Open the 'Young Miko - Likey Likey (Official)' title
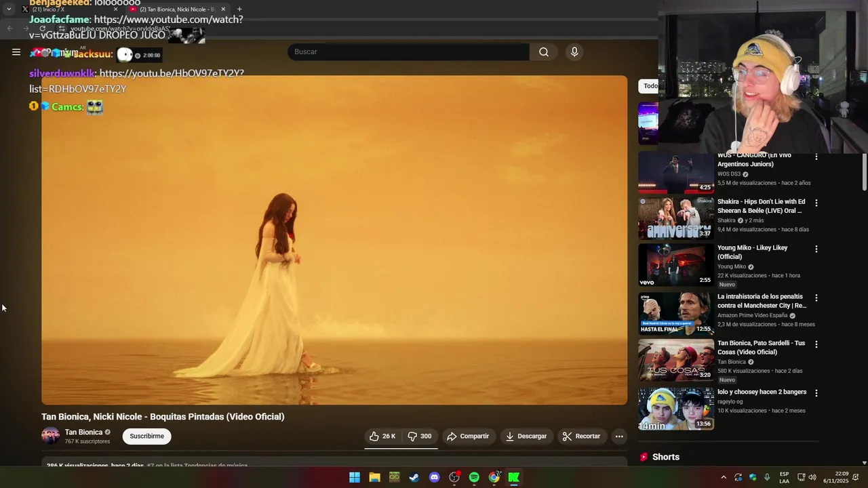The width and height of the screenshot is (868, 488). pyautogui.click(x=753, y=252)
